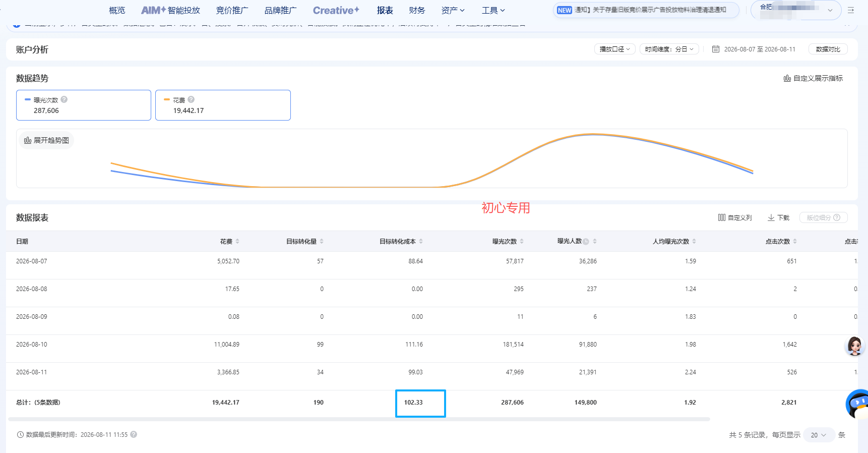
Task: Click 下载 to download the report
Action: [x=778, y=217]
